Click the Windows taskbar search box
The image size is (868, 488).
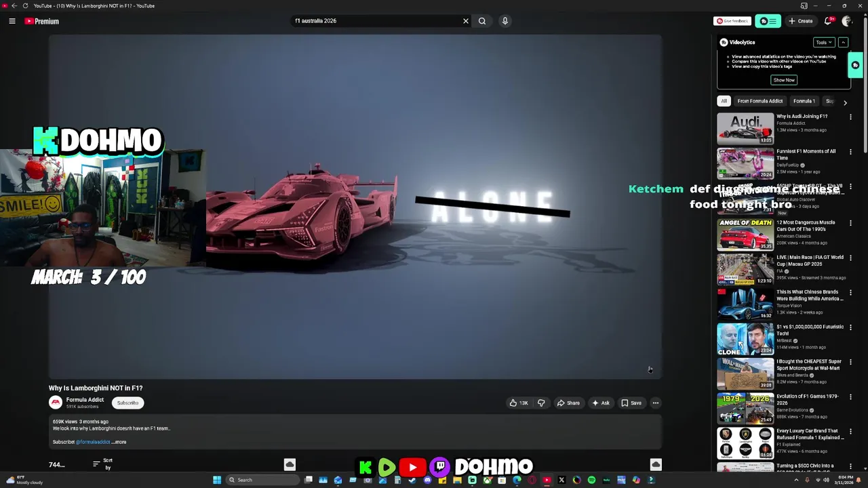pos(262,480)
